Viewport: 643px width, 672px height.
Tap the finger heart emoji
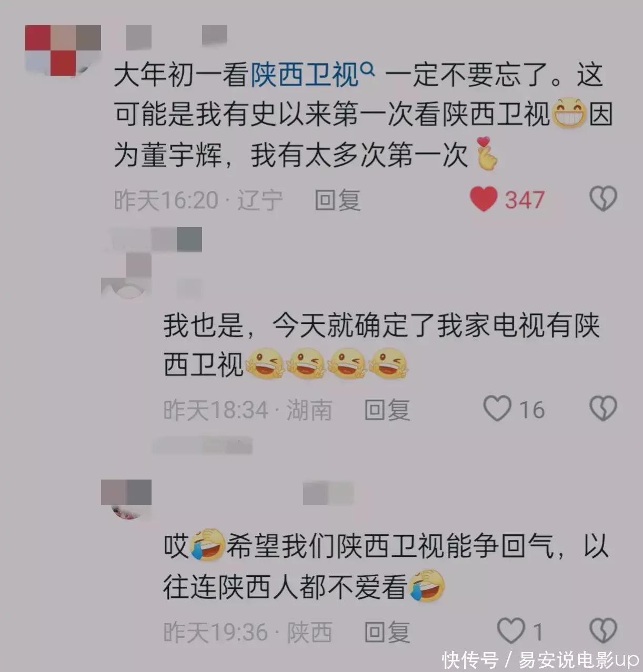486,154
